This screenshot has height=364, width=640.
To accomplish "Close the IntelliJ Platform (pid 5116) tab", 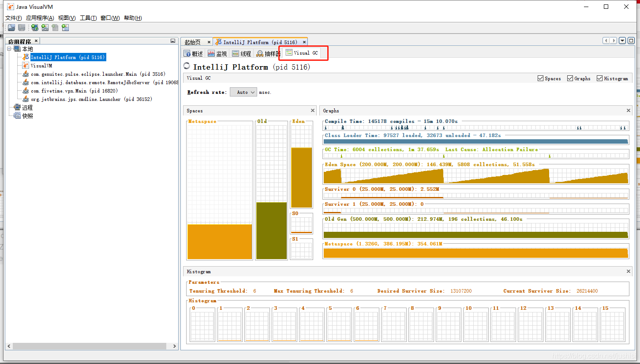I will [304, 42].
